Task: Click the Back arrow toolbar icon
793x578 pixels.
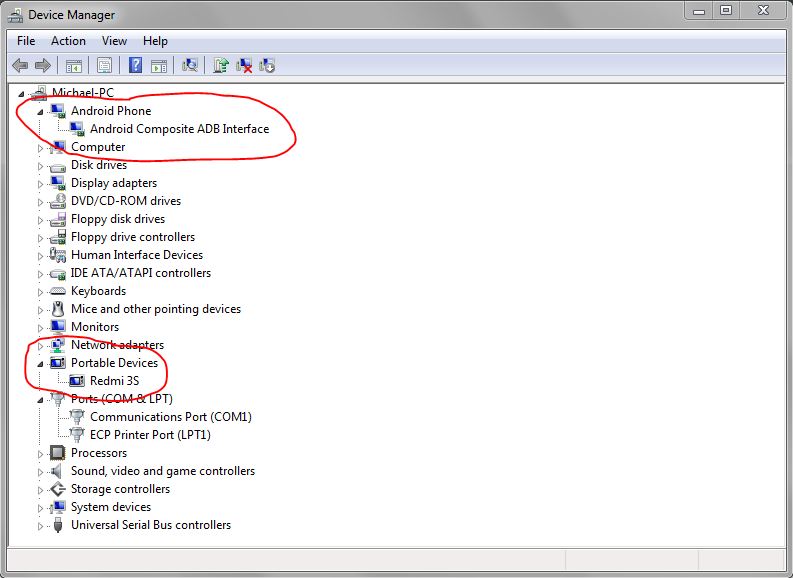Action: coord(20,66)
